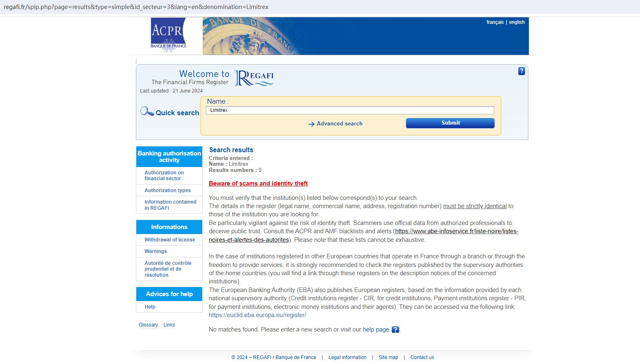Click 'Beware of scams and identity theft'

(x=258, y=183)
